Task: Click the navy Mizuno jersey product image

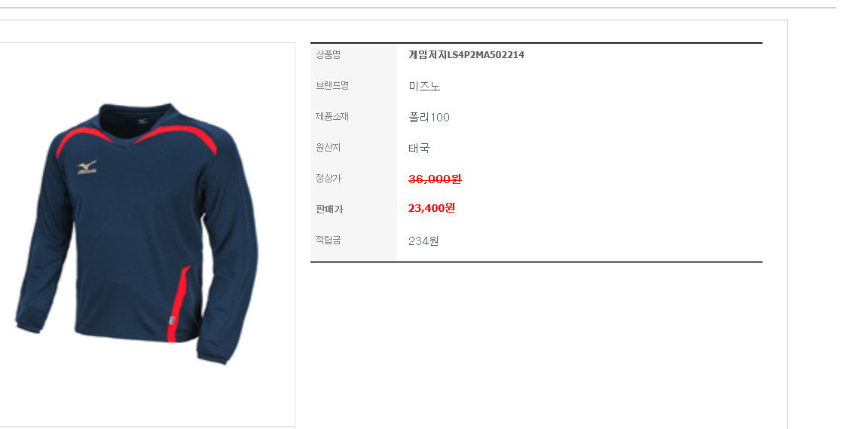Action: click(x=136, y=233)
